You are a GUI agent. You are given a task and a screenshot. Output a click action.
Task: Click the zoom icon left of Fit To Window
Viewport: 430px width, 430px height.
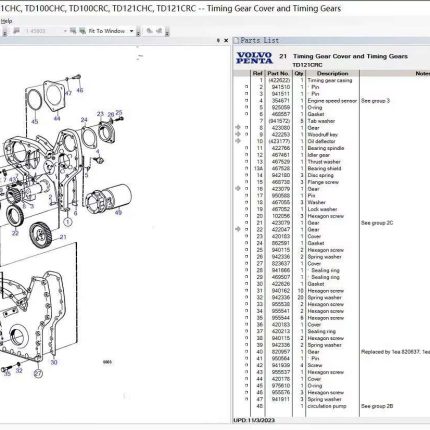coord(73,31)
